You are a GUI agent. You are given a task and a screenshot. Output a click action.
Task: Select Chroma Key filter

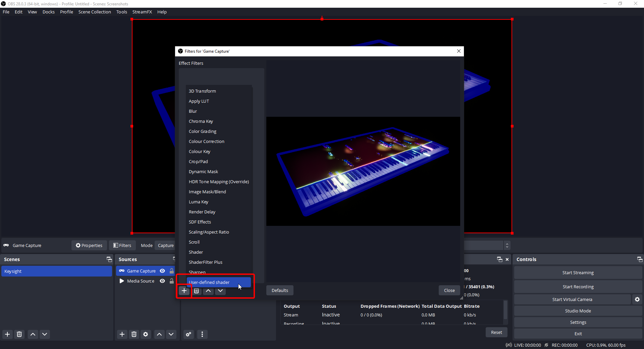click(x=219, y=121)
